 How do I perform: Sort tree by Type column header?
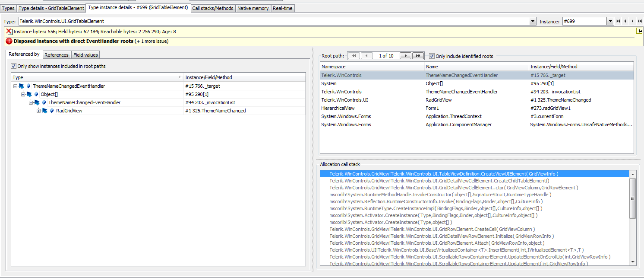(x=97, y=77)
